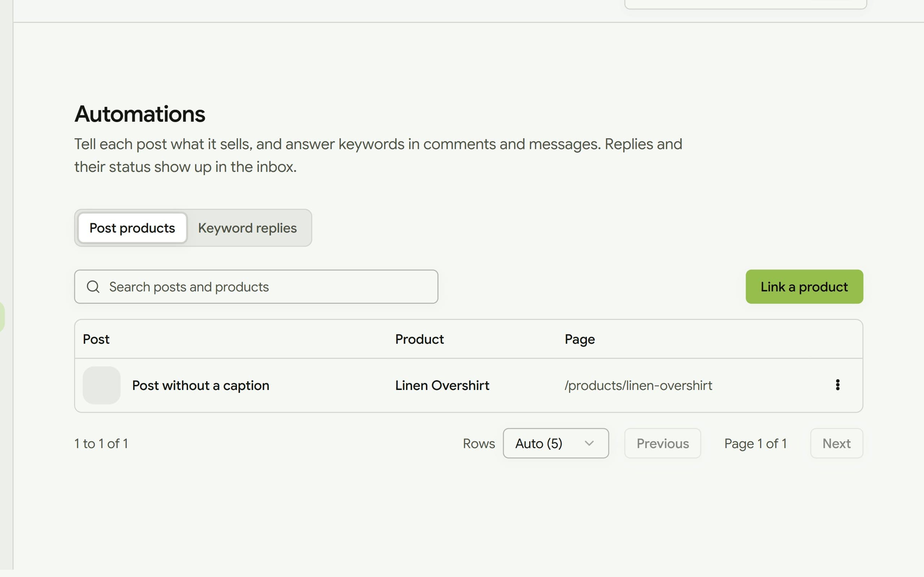The width and height of the screenshot is (924, 577).
Task: Click the '/products/linen-overshirt' page path
Action: pos(638,385)
